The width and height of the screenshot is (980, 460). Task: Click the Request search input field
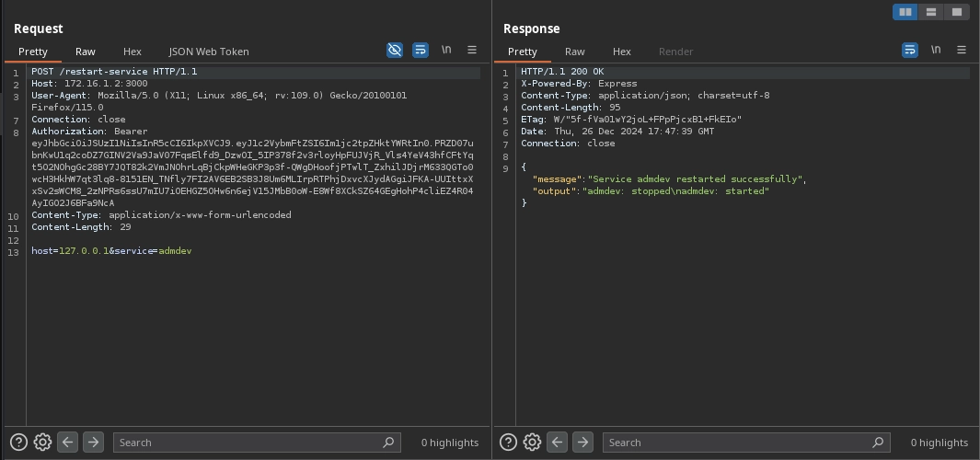(248, 443)
